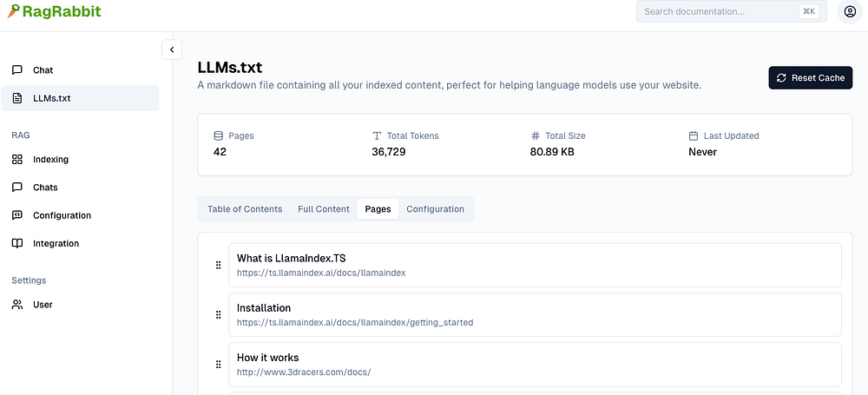
Task: Click the RagRabbit carrot logo icon
Action: (13, 11)
